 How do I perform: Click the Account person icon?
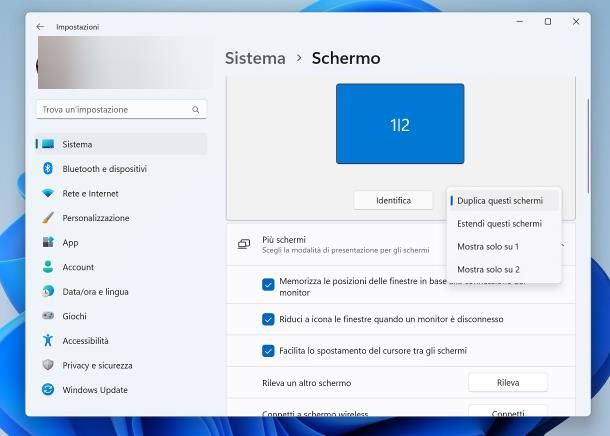coord(48,267)
